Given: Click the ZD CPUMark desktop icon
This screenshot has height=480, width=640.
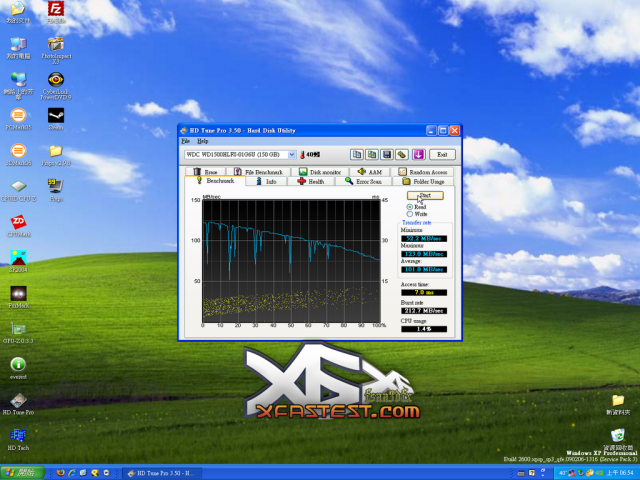Looking at the screenshot, I should (18, 226).
